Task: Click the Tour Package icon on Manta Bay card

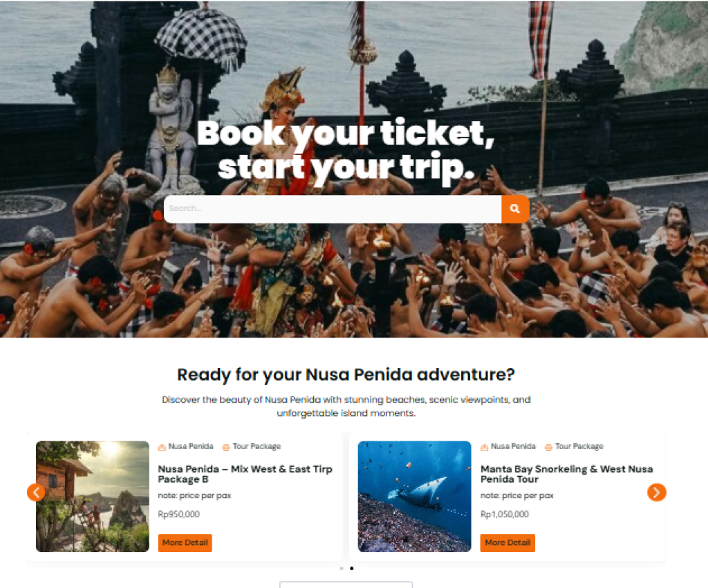Action: pyautogui.click(x=548, y=447)
